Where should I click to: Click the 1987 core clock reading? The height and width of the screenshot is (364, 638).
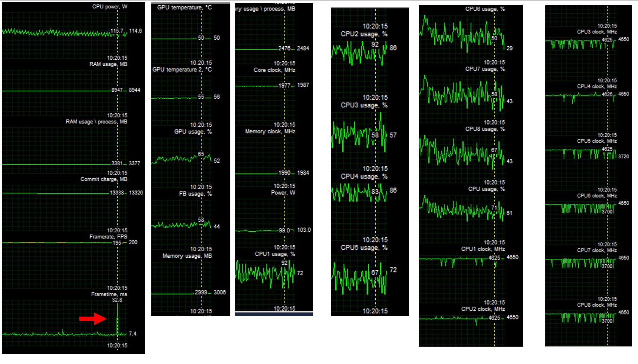point(303,85)
